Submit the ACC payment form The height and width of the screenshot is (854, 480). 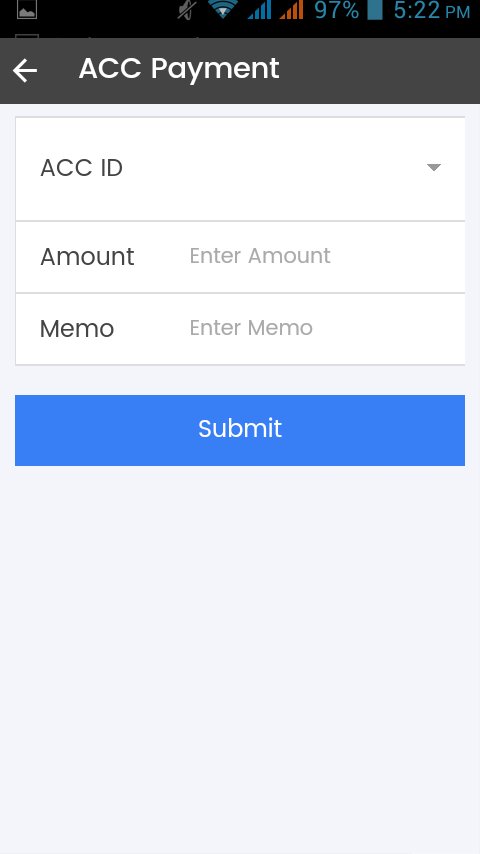tap(240, 430)
